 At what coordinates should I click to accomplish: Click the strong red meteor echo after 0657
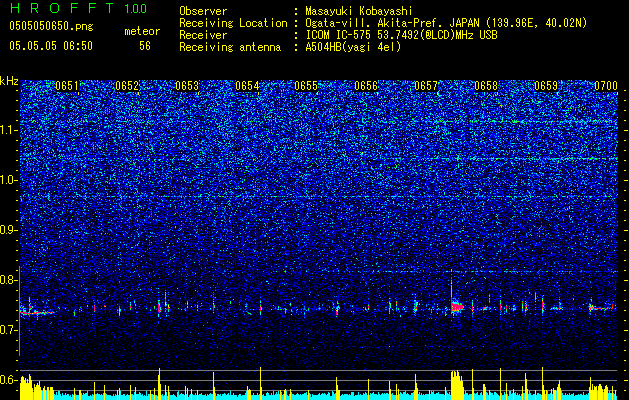pyautogui.click(x=456, y=307)
